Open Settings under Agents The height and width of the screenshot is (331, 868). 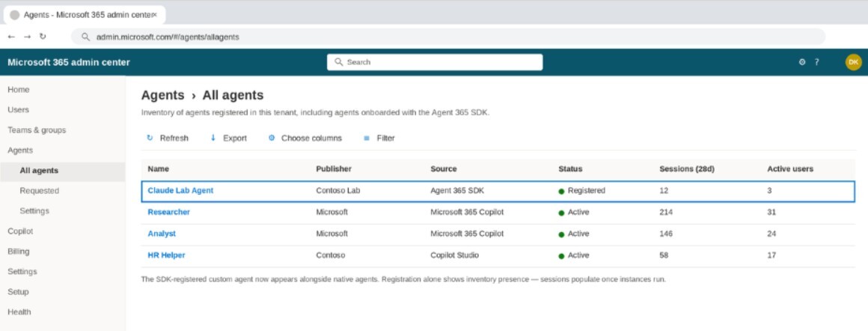(34, 210)
